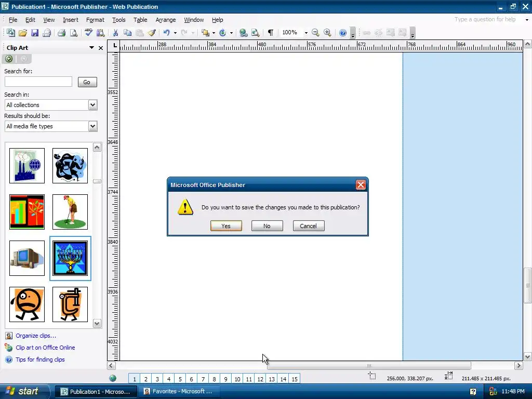Open the rotate options dropdown arrow
Image resolution: width=532 pixels, height=399 pixels.
(231, 33)
